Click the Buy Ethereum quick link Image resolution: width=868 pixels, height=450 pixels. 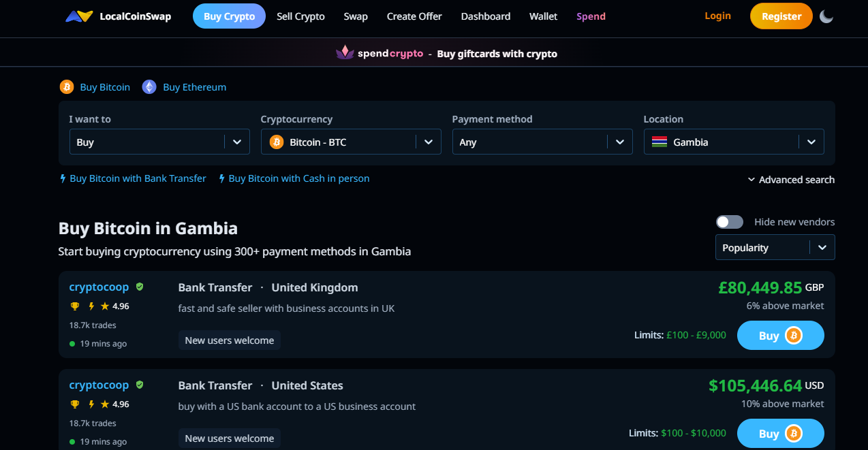tap(195, 87)
